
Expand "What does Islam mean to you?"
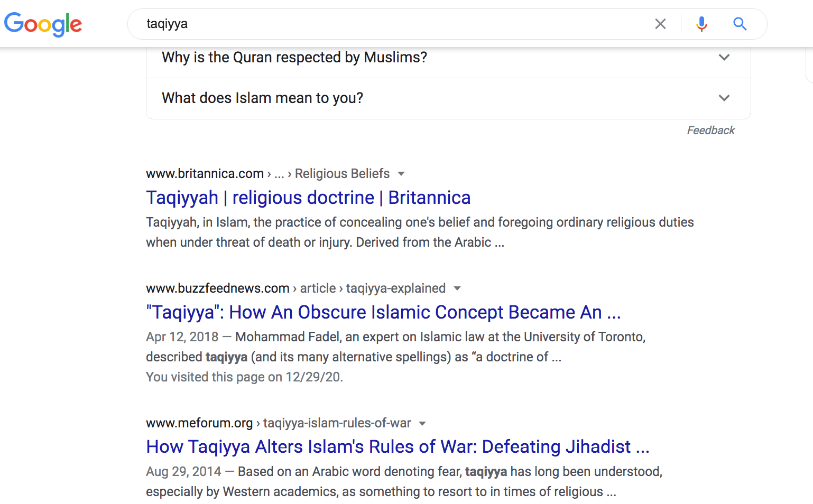[448, 98]
